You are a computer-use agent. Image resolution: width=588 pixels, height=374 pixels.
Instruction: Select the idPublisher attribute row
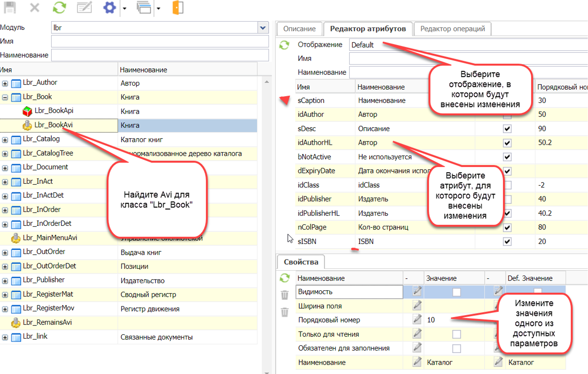[x=314, y=199]
